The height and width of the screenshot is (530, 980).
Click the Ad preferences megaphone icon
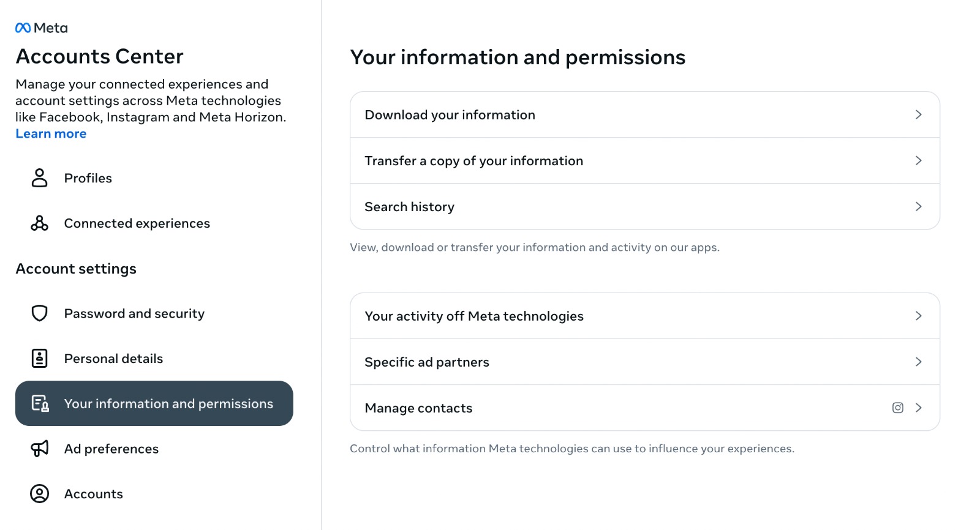coord(39,449)
